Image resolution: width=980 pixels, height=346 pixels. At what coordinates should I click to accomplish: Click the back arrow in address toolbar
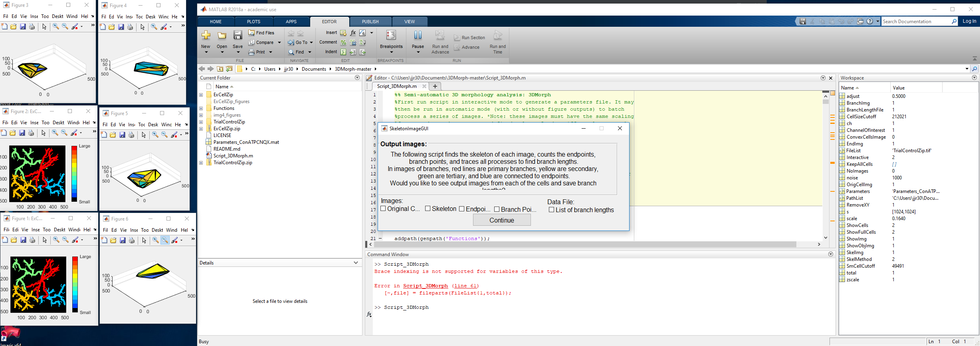pos(202,69)
